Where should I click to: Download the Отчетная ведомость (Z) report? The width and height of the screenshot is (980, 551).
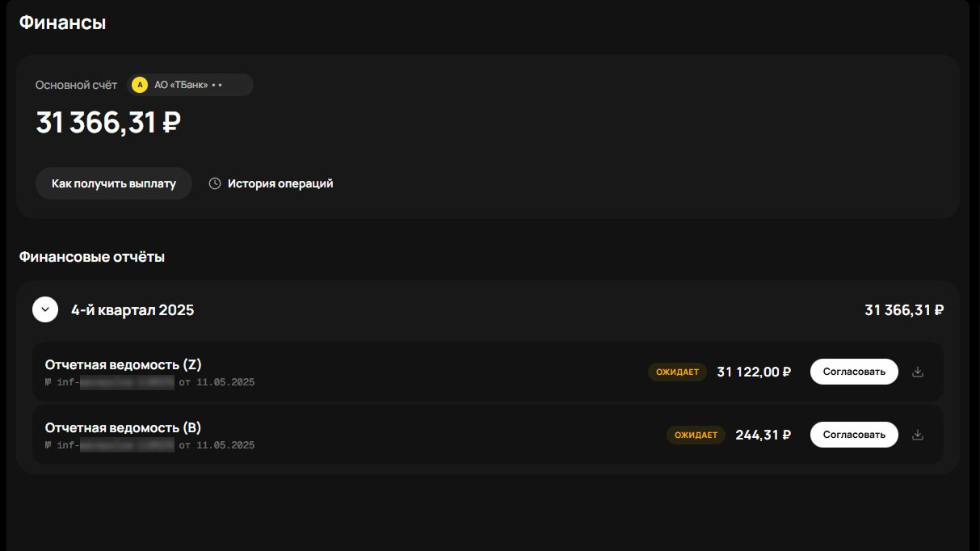(x=917, y=372)
